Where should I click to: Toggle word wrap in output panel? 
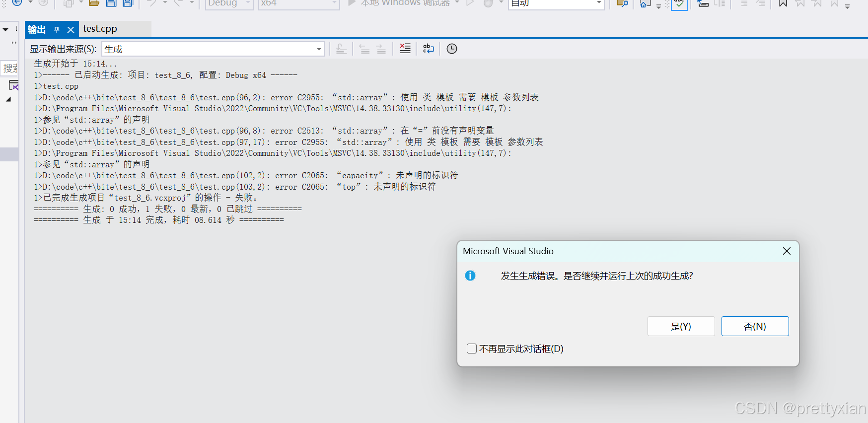point(428,49)
